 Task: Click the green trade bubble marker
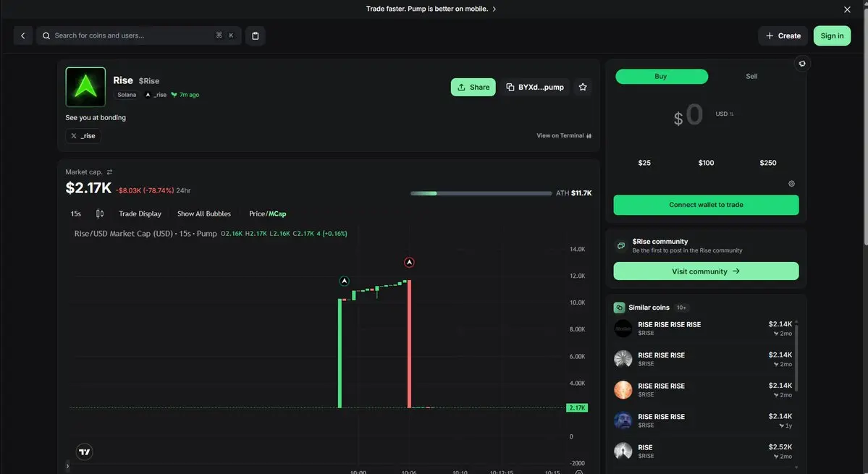[x=345, y=281]
